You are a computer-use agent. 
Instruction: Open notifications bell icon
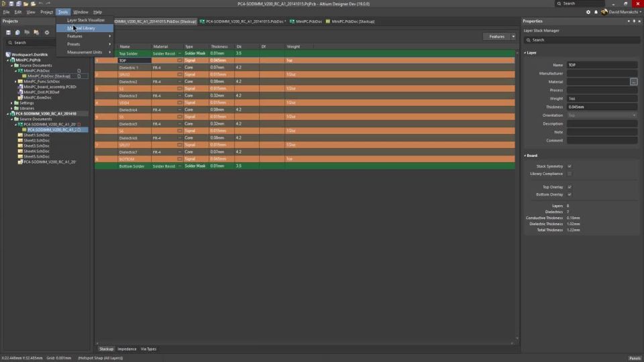point(596,12)
